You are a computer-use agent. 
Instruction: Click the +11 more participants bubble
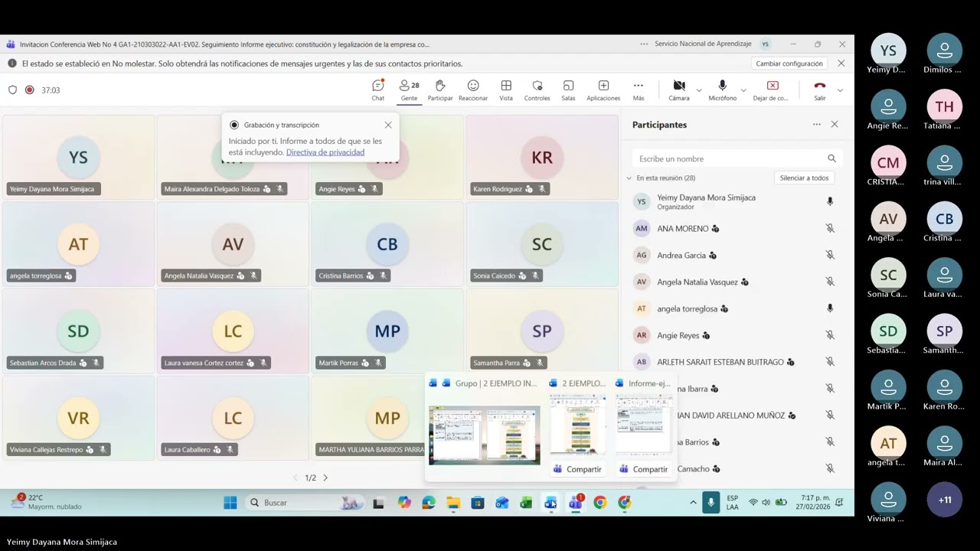[945, 500]
